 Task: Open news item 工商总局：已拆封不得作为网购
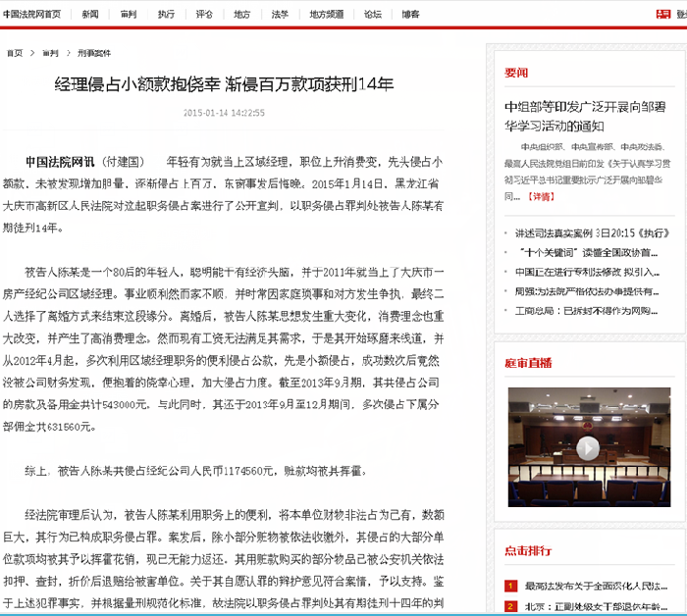(x=586, y=311)
